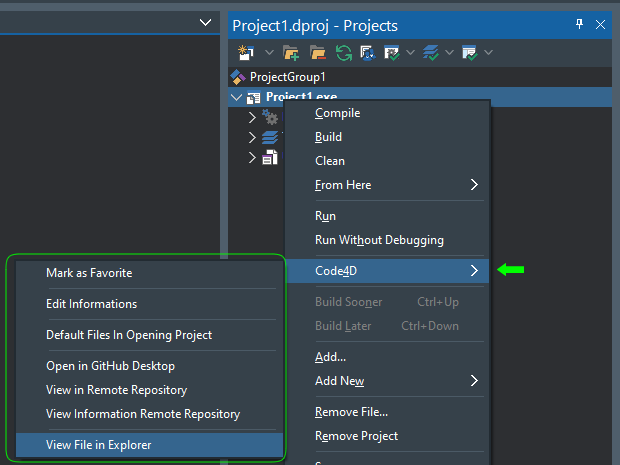Click the remove folder from project icon

(x=318, y=53)
